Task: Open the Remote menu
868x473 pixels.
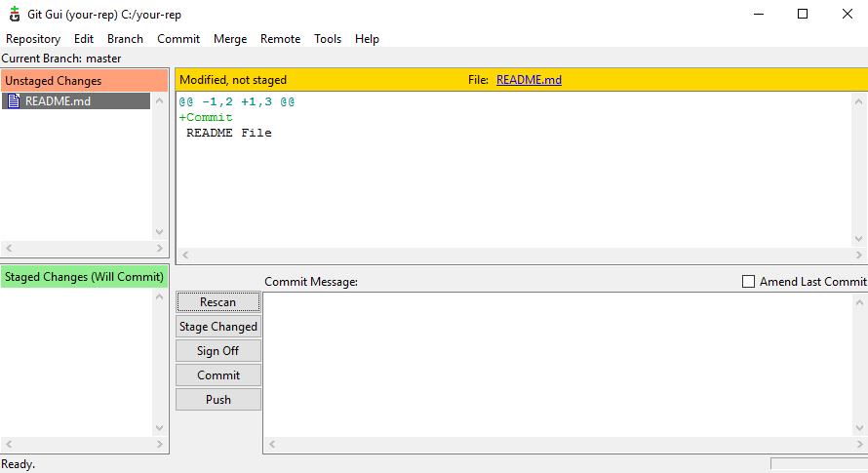Action: coord(280,39)
